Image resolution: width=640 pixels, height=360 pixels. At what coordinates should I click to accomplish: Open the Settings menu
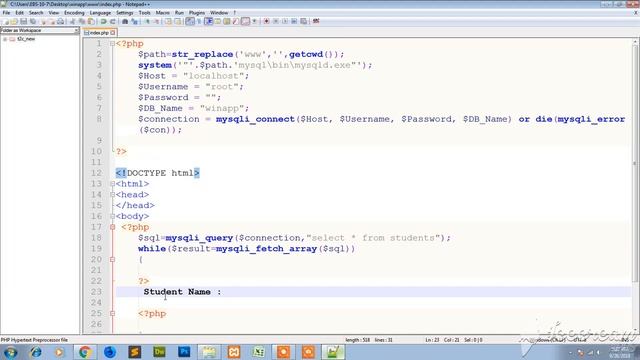125,13
